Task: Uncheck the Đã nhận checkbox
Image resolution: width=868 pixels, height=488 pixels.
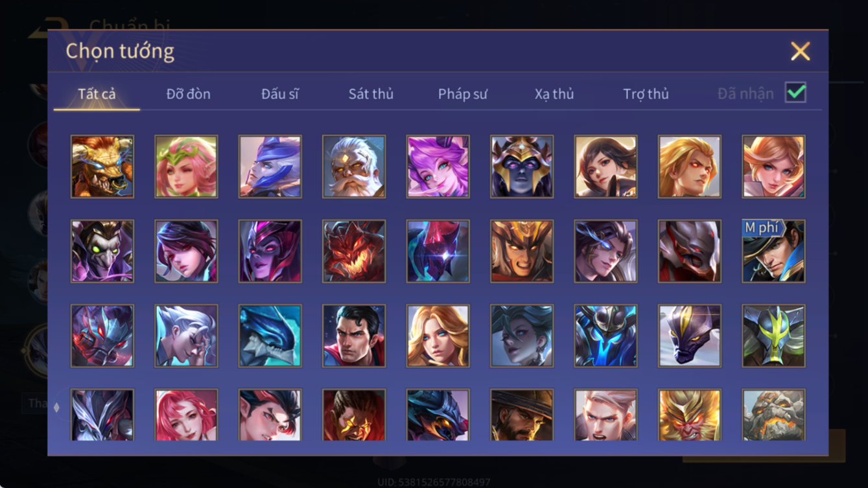Action: point(795,93)
